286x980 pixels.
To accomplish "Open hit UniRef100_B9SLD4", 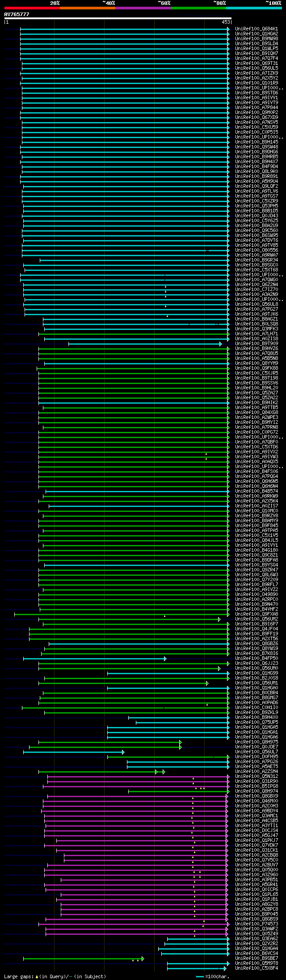I will [257, 43].
